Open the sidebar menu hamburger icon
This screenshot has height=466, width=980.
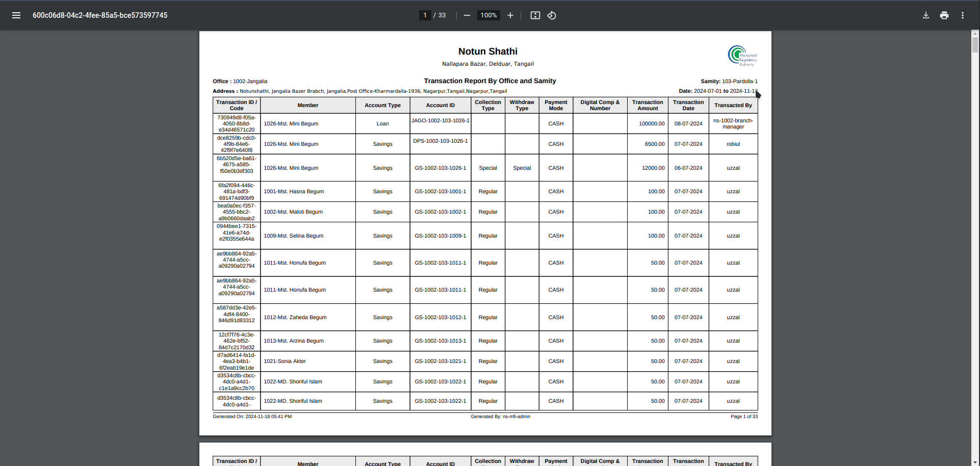pos(16,15)
